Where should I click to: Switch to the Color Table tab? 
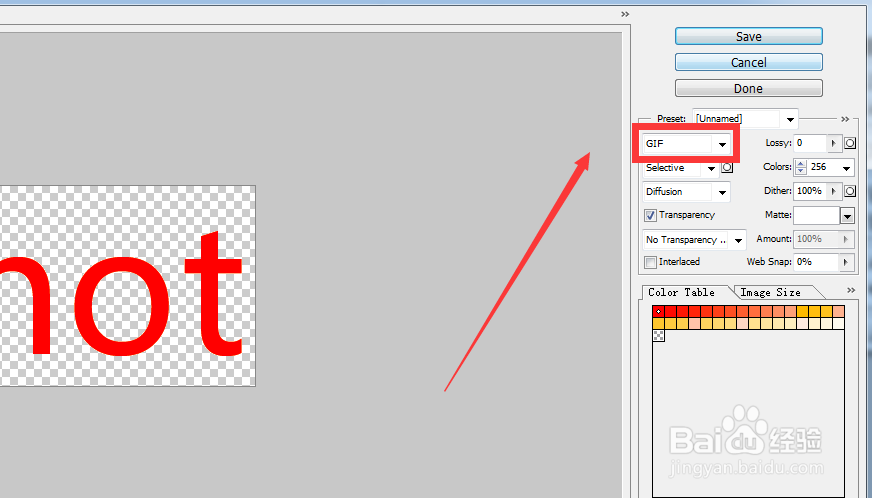pos(681,292)
